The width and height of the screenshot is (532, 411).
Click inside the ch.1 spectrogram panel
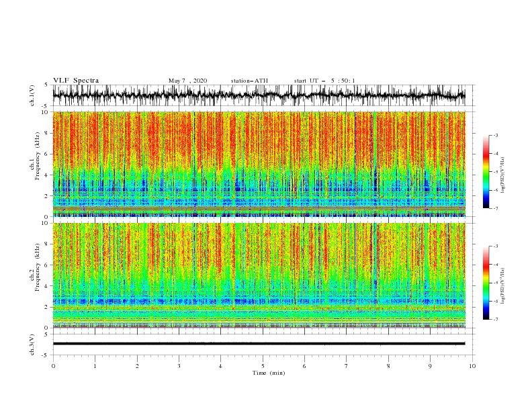point(259,164)
